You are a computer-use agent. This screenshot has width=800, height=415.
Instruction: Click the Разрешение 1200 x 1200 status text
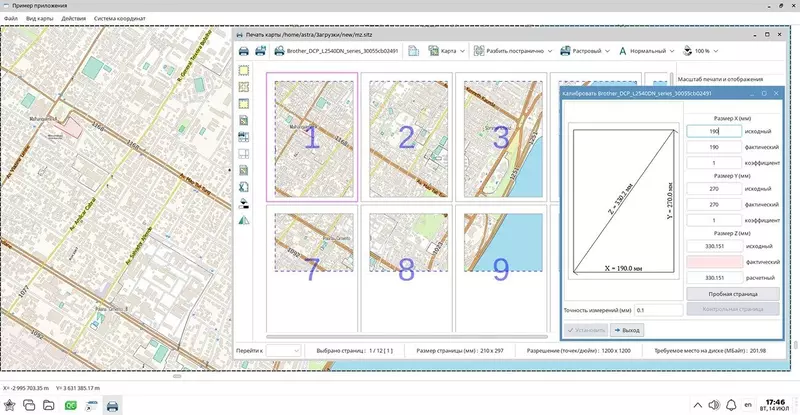[x=579, y=351]
